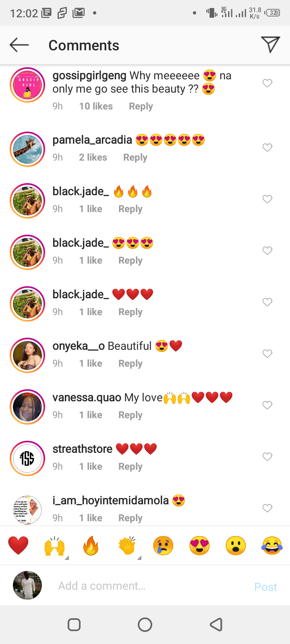
Task: Open Android recent apps square button
Action: (x=74, y=625)
